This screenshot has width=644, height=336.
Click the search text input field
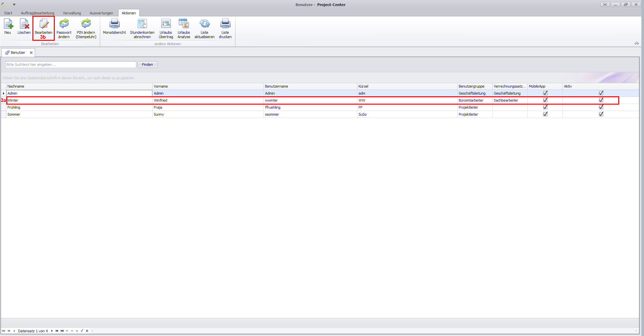(x=70, y=65)
